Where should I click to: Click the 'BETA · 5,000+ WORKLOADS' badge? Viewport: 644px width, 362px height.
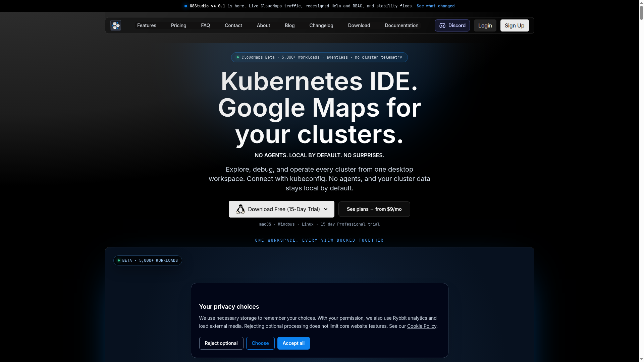coord(148,260)
